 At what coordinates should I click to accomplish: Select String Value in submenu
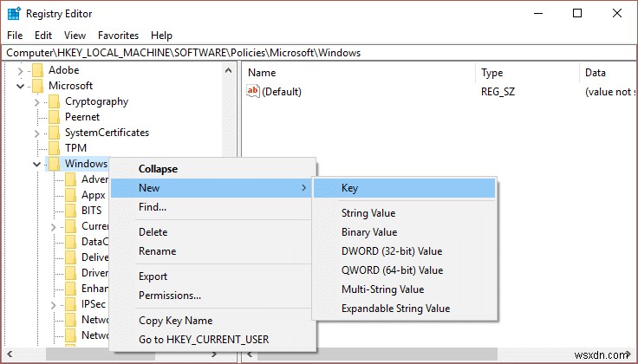coord(405,213)
